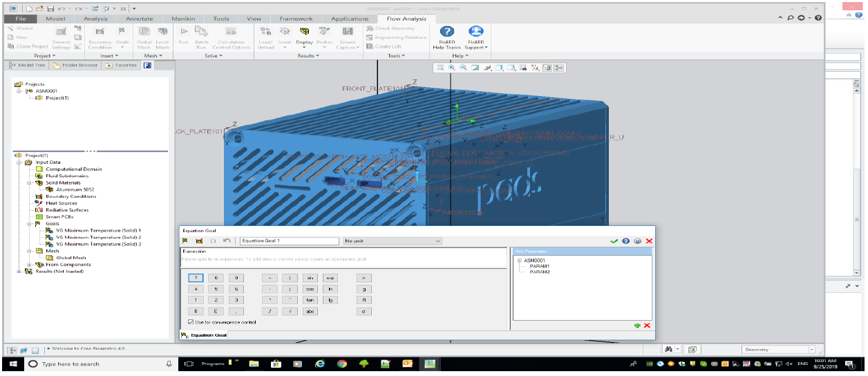The image size is (868, 376).
Task: Open the No unit dropdown
Action: point(437,241)
